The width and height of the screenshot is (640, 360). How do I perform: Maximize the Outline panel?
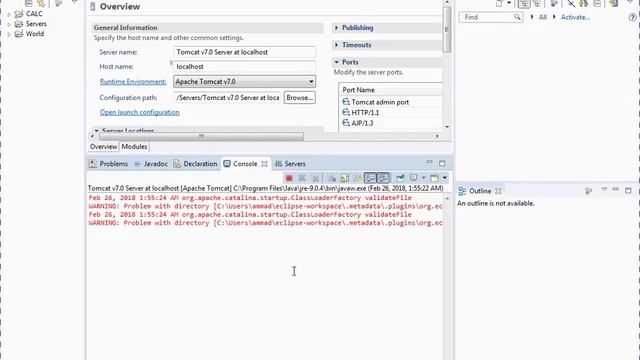(x=628, y=190)
